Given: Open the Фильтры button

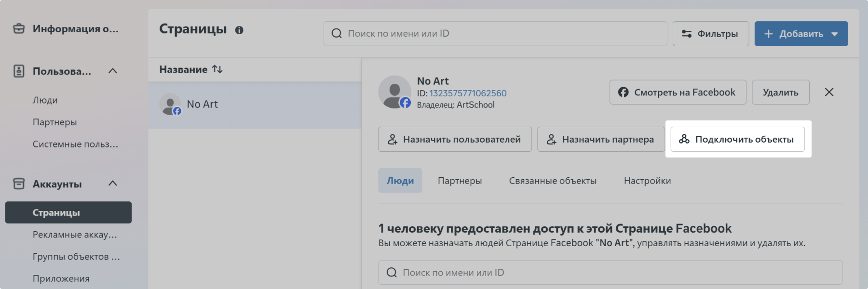Looking at the screenshot, I should [711, 34].
